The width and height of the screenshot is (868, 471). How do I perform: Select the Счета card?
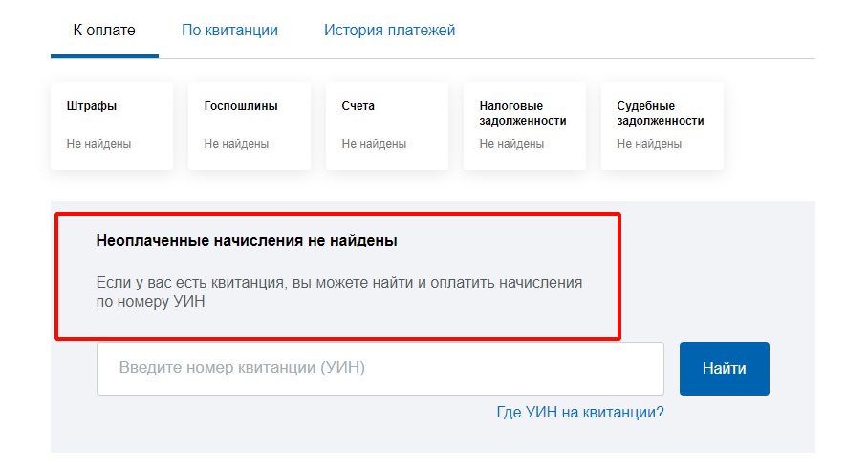(x=387, y=126)
